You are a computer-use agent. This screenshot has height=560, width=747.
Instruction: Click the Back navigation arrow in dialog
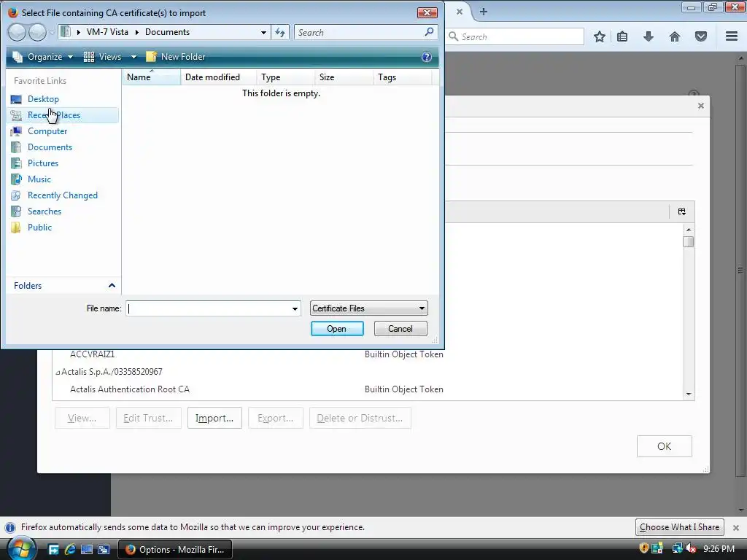click(17, 32)
